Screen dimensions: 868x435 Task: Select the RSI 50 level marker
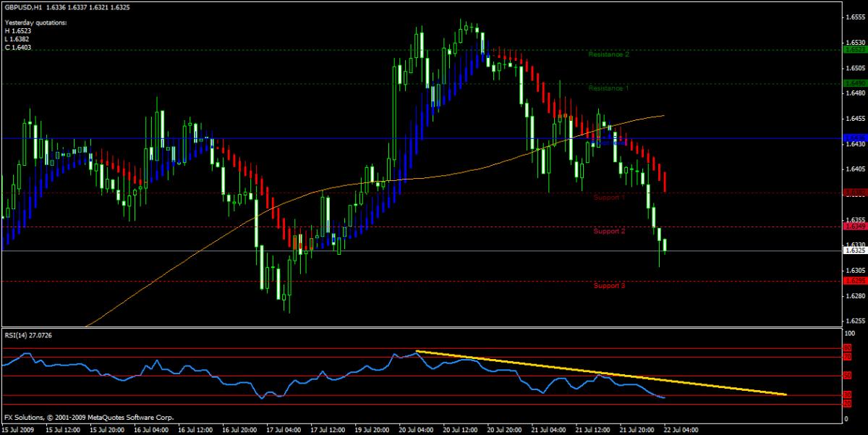(847, 376)
